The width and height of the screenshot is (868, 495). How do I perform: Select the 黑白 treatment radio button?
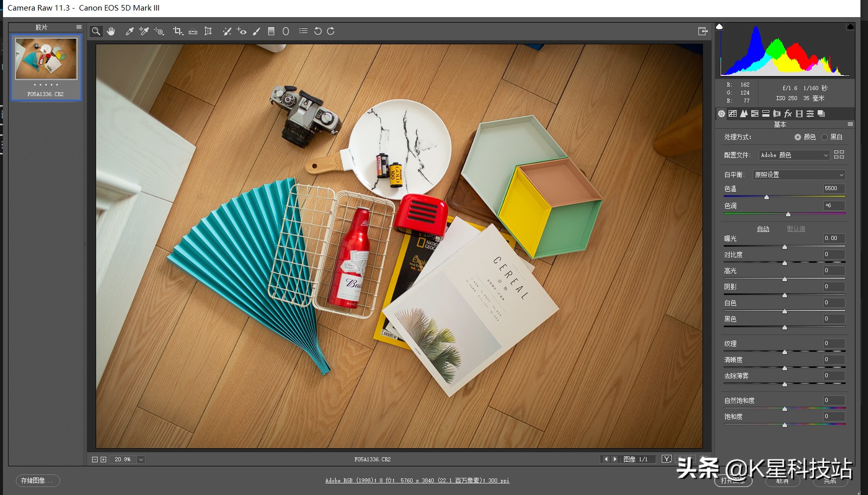click(824, 137)
